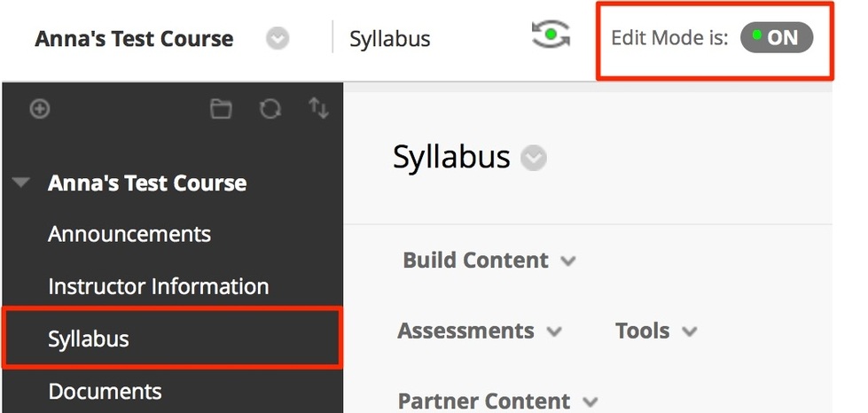868x413 pixels.
Task: Open Announcements in course menu
Action: (x=129, y=235)
